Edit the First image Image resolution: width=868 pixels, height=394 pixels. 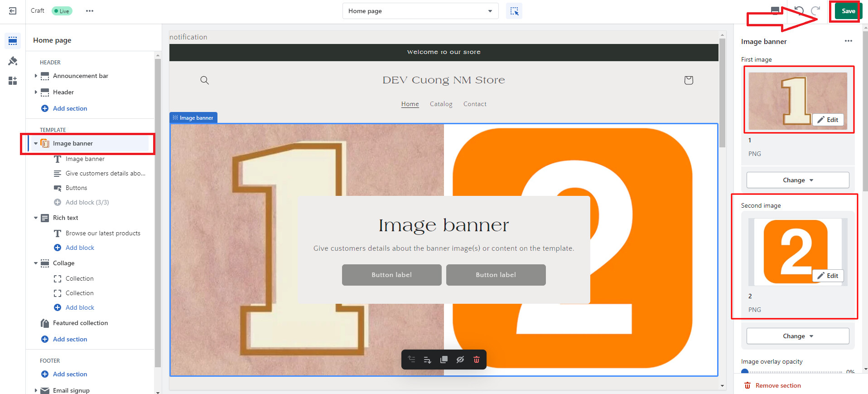(x=828, y=120)
